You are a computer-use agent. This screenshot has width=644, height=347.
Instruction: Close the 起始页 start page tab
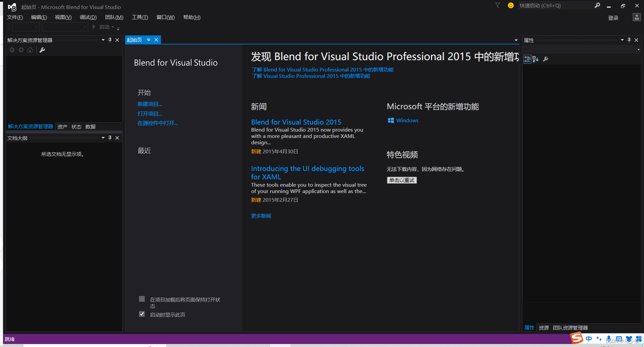[x=156, y=40]
